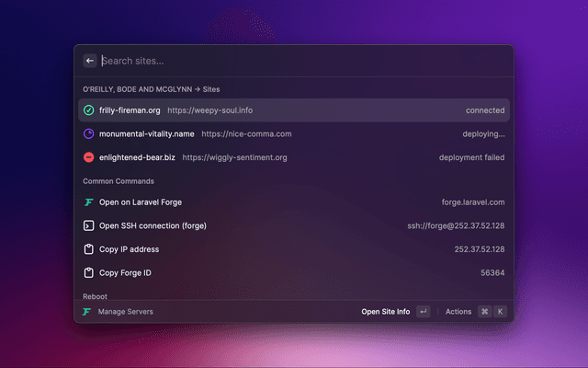Click the SSH terminal icon
This screenshot has width=588, height=368.
[x=89, y=225]
